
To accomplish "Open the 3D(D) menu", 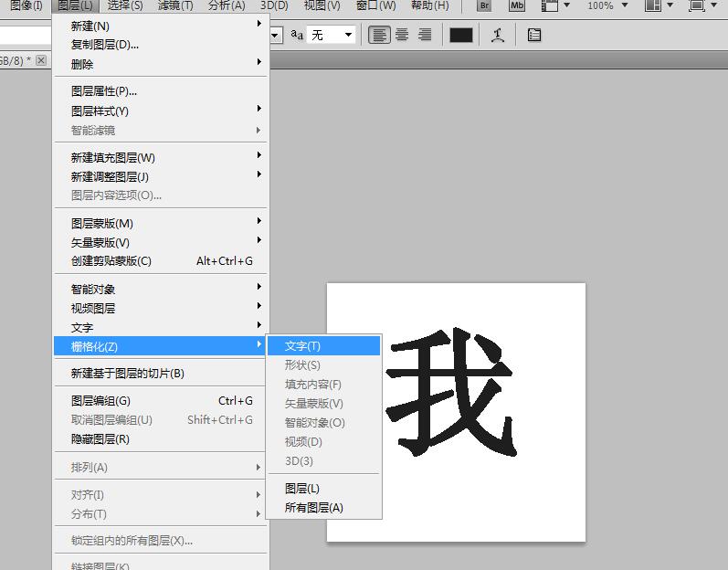I will pyautogui.click(x=274, y=5).
